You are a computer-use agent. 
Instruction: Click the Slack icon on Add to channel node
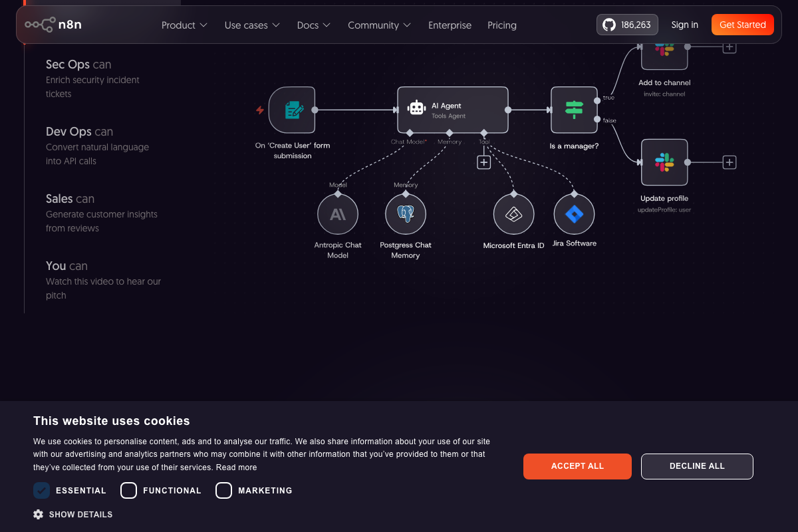[x=664, y=49]
